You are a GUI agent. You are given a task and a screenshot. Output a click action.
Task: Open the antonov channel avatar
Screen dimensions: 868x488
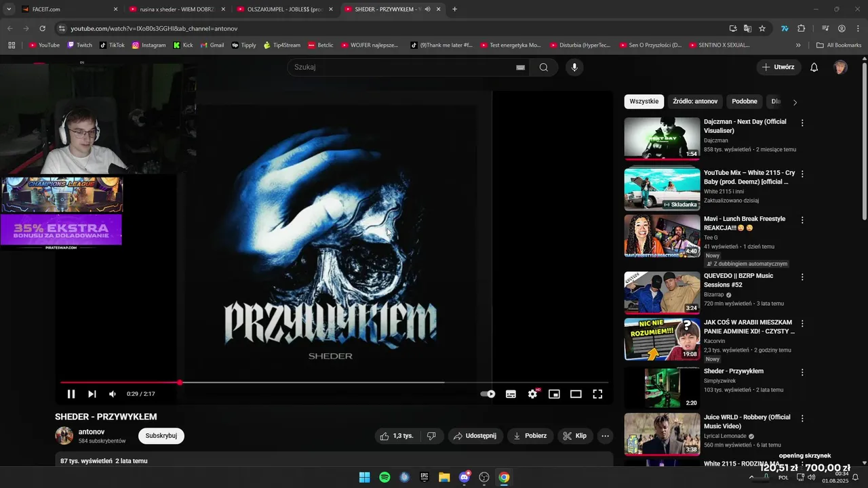64,436
